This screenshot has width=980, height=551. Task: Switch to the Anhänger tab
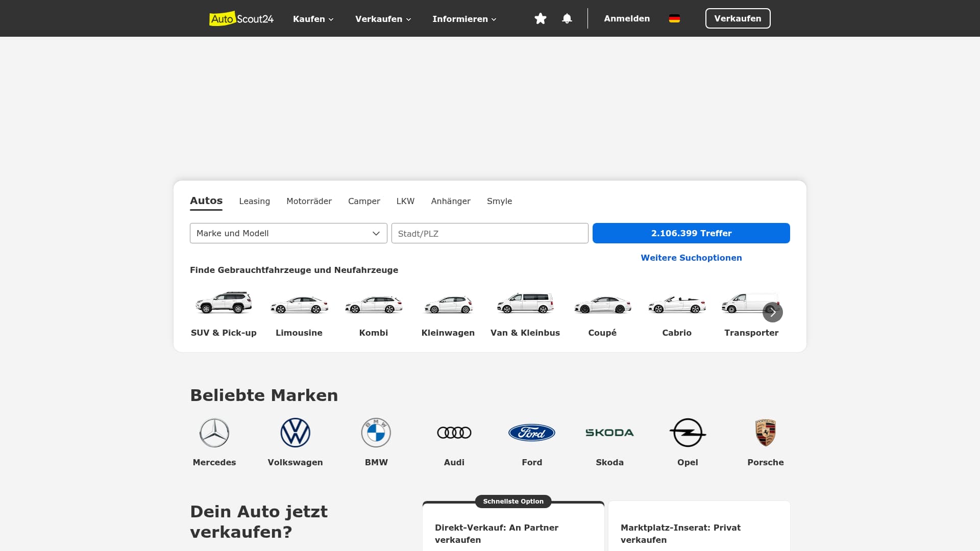[451, 201]
